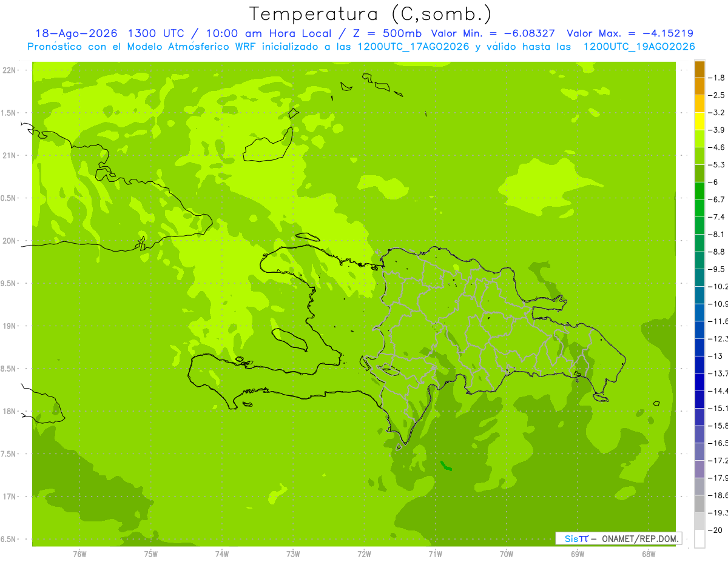Click the "-3.9" colorbar label

tap(716, 130)
